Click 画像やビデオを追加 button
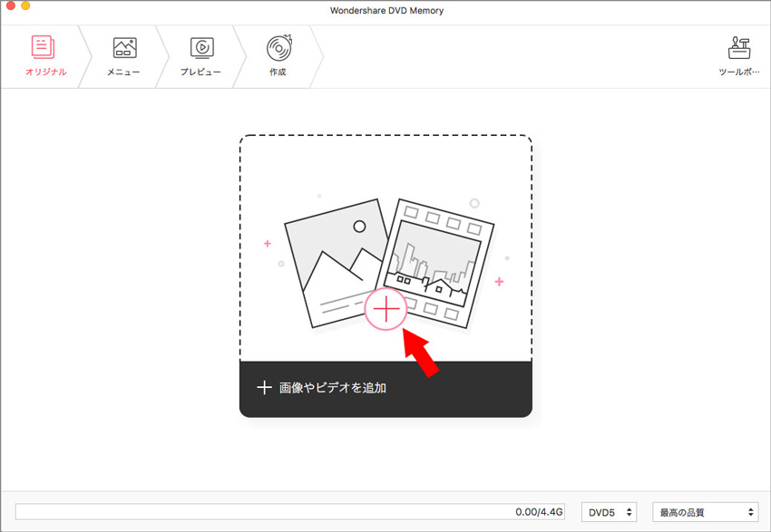This screenshot has height=532, width=771. 385,389
